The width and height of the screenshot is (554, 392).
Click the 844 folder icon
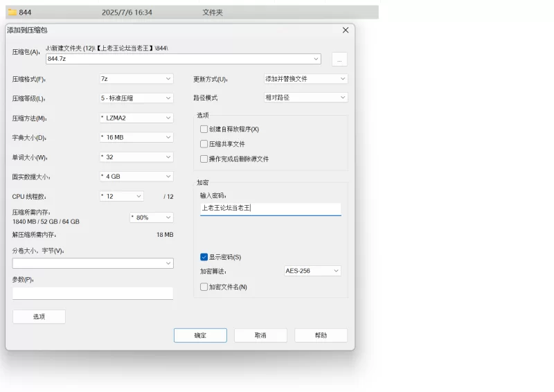pos(12,12)
